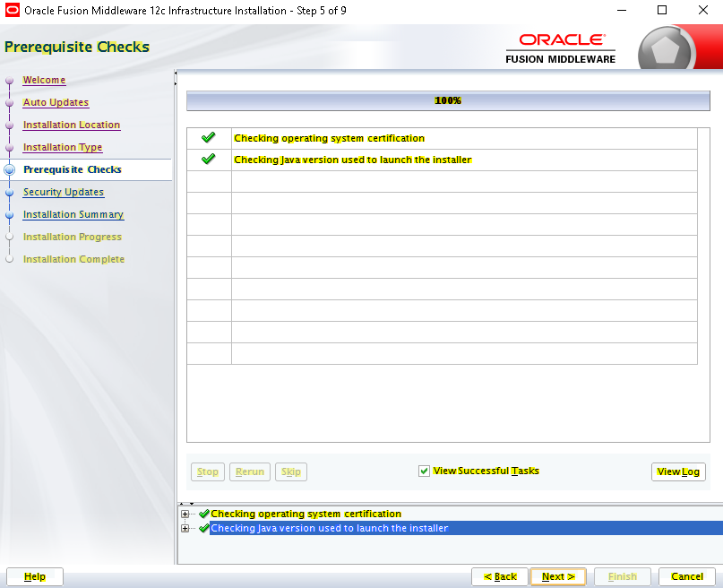This screenshot has width=723, height=588.
Task: Open the Auto Updates step
Action: pos(56,102)
